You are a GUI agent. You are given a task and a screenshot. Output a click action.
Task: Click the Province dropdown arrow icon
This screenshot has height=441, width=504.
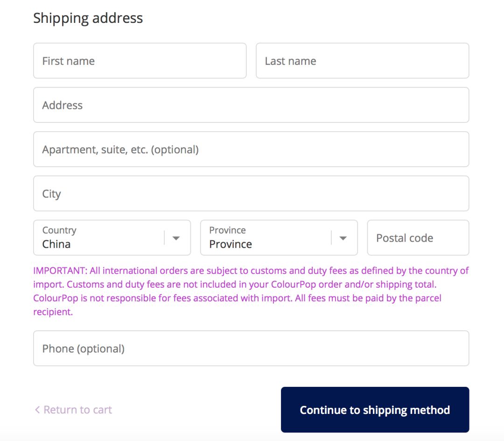click(x=343, y=238)
